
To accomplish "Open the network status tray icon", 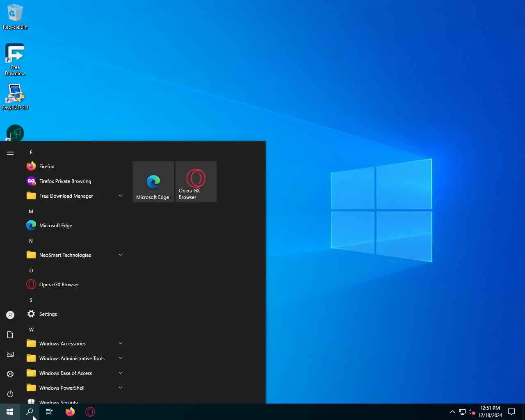I will pyautogui.click(x=462, y=412).
